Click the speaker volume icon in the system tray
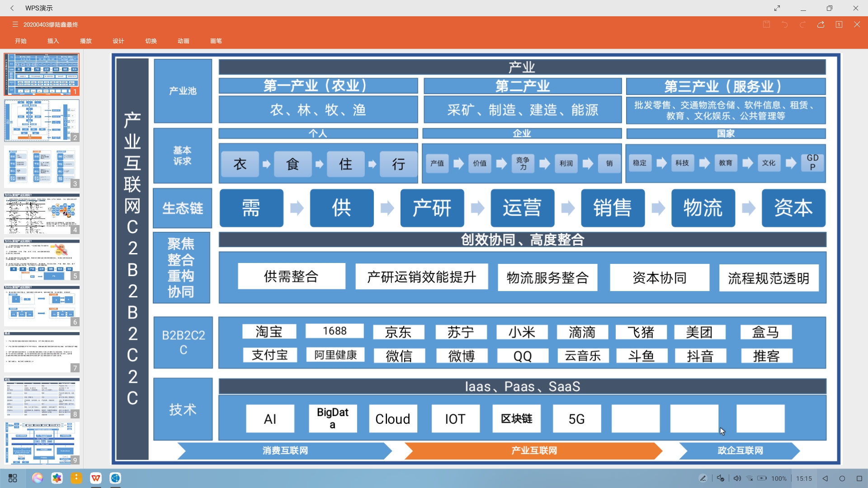 coord(737,478)
